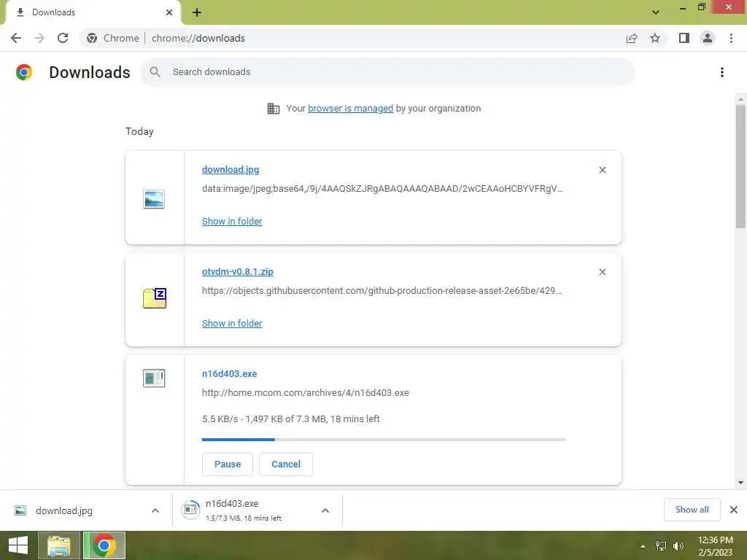Click the n16d403.exe download name
Viewport: 747px width, 560px height.
coord(230,374)
